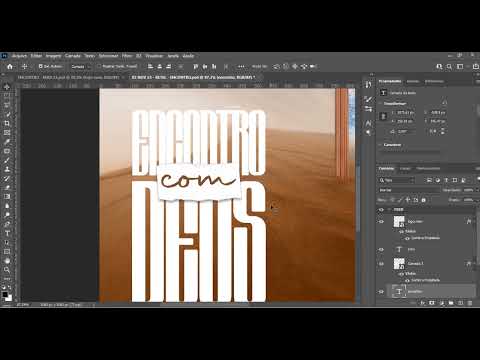Select the Clone Stamp tool

(x=7, y=169)
